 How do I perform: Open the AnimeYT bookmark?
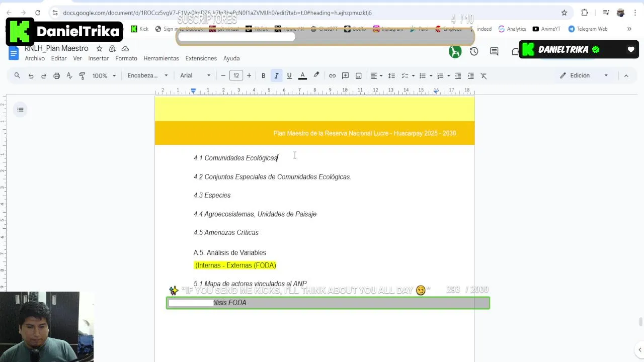tap(546, 29)
